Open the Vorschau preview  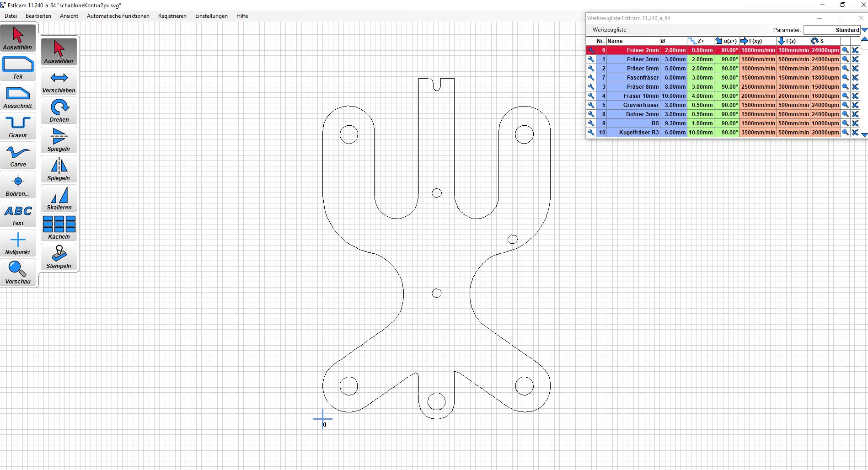[18, 272]
